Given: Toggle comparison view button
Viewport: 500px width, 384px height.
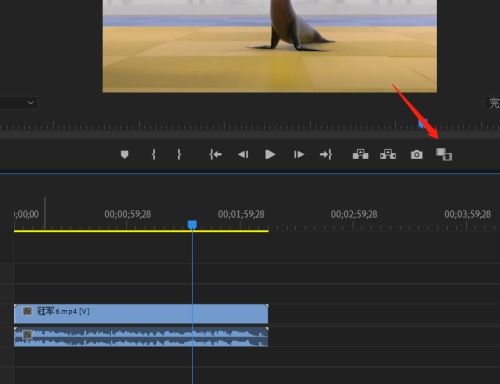Looking at the screenshot, I should pos(444,155).
